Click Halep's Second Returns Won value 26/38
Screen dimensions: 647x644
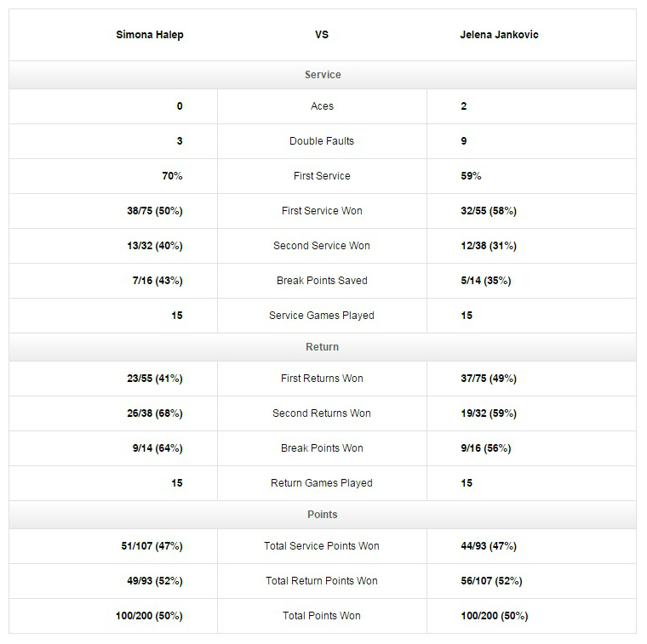155,413
